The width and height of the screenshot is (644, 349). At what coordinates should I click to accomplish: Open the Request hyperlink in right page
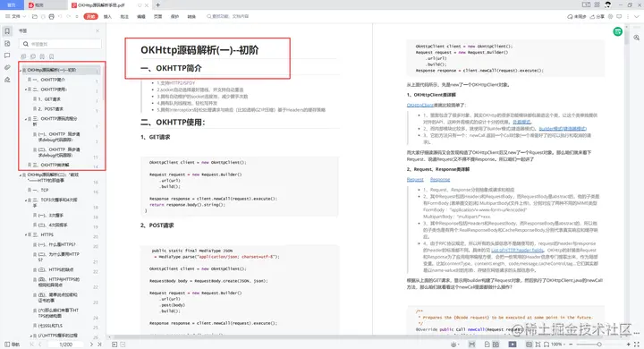(x=415, y=180)
